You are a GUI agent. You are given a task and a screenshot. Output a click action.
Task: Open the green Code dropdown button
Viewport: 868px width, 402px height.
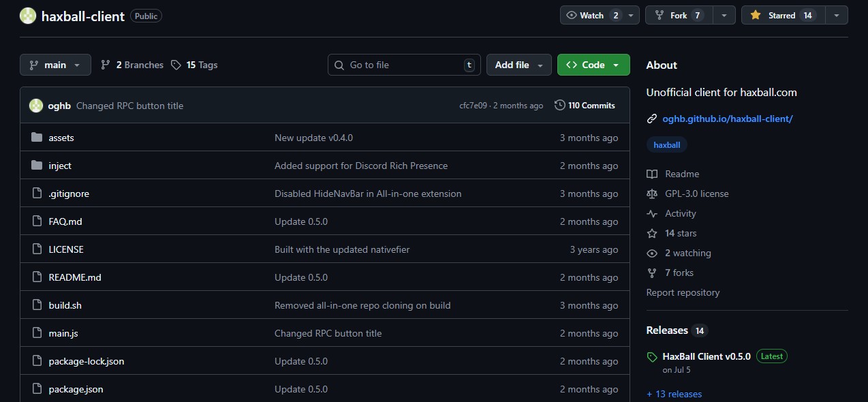593,65
